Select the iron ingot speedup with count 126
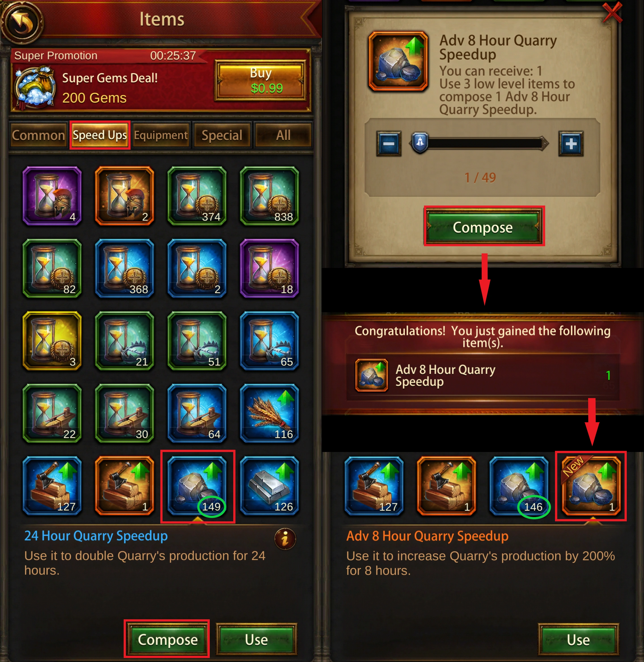 269,485
